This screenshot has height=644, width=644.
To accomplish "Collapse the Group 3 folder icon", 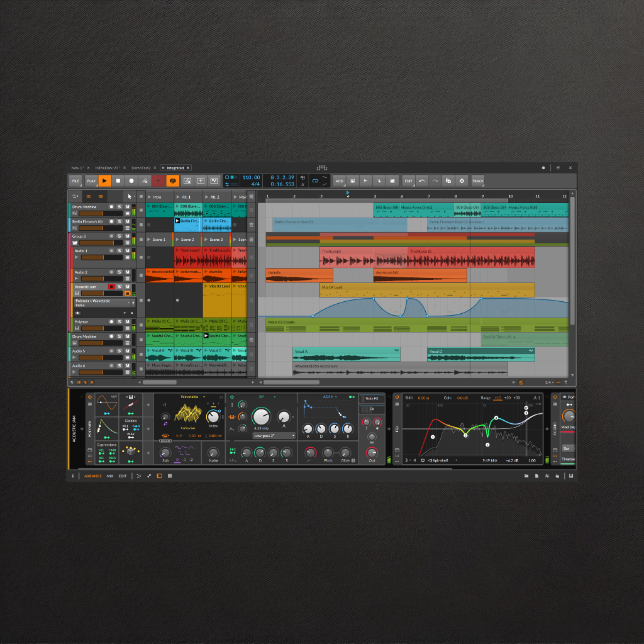I will pos(75,243).
